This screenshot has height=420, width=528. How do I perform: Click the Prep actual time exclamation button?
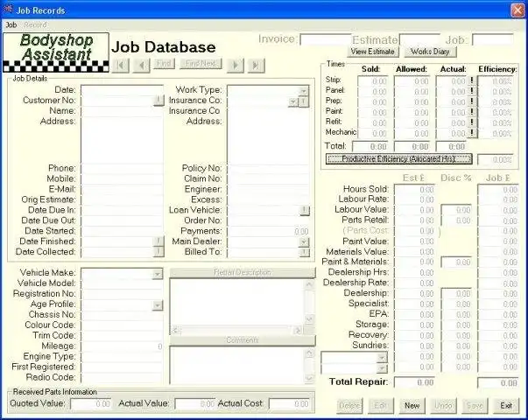coord(472,101)
